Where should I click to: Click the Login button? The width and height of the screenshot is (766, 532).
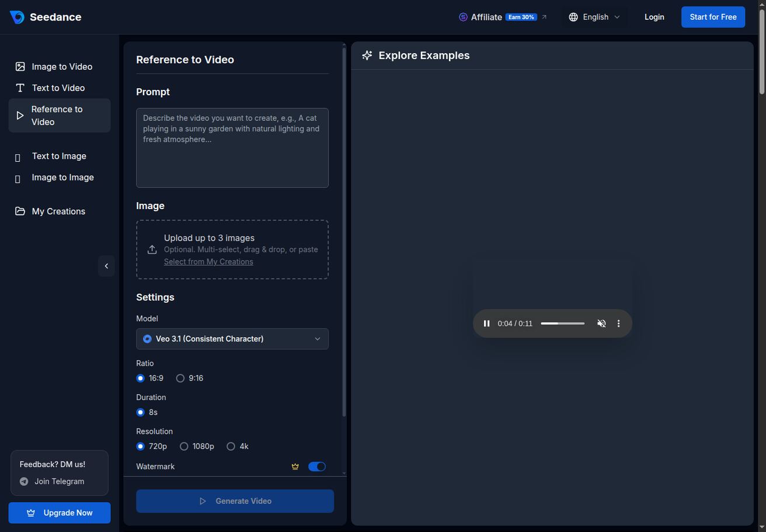point(654,17)
